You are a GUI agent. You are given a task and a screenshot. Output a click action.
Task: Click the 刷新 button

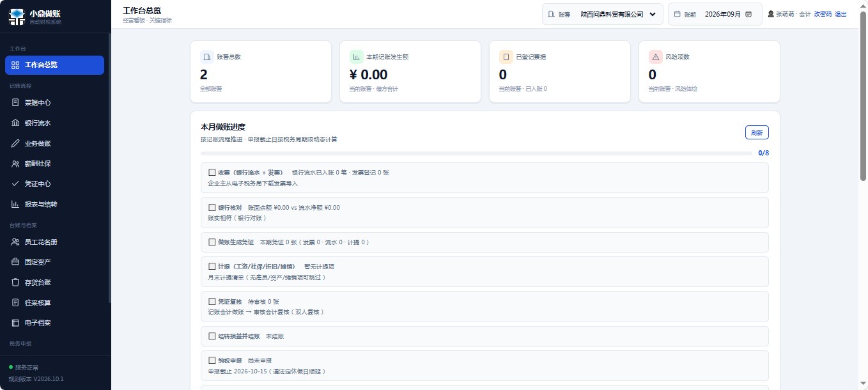tap(757, 132)
